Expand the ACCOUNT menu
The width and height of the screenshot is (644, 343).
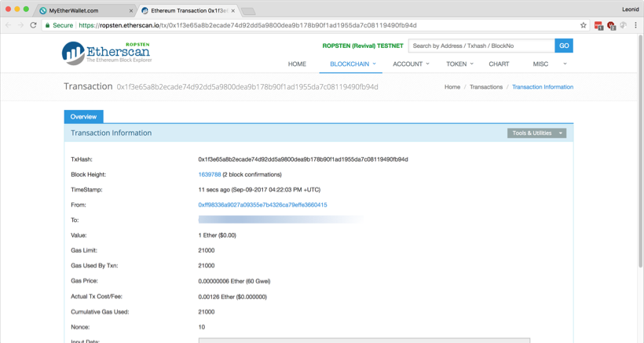tap(411, 64)
